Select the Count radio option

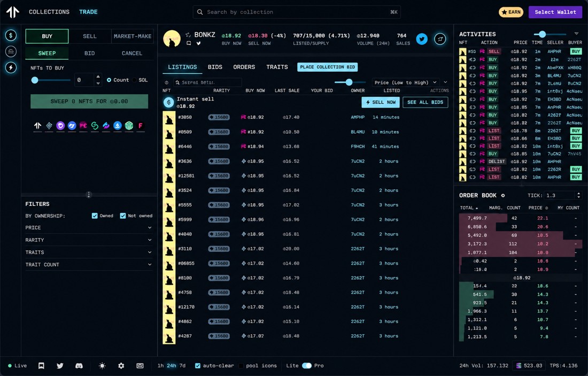click(x=109, y=80)
